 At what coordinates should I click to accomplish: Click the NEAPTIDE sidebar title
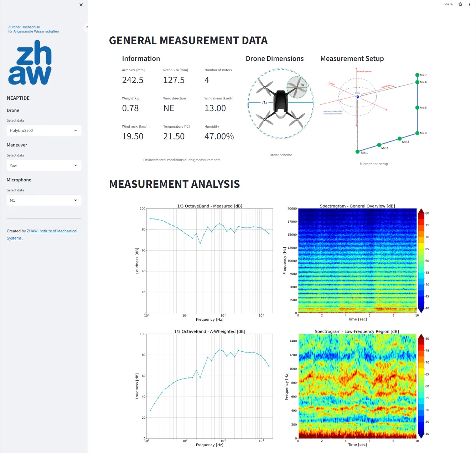(18, 98)
